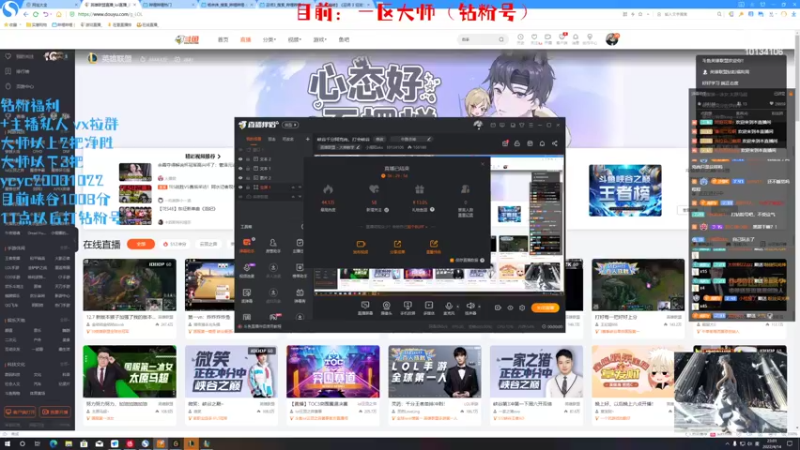Viewport: 800px width, 450px height.
Task: Open mode dropdown beside streaming app logo
Action: [x=291, y=125]
